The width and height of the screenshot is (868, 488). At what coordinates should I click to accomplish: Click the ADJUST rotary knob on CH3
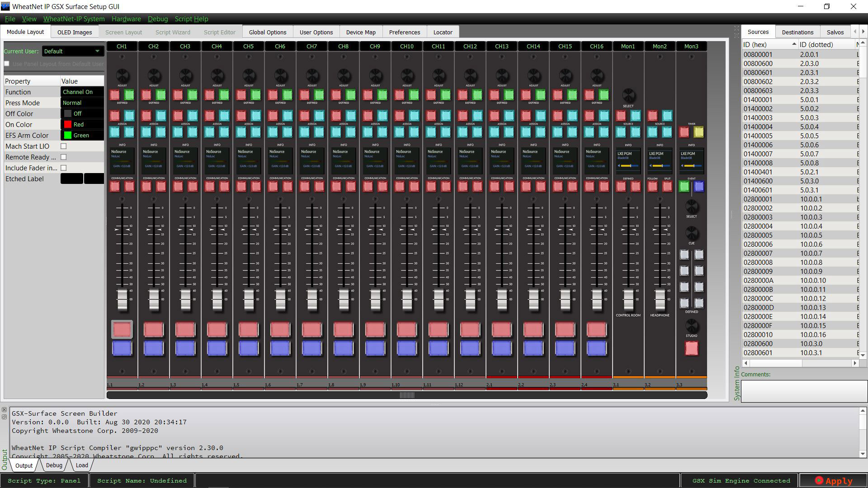tap(185, 75)
